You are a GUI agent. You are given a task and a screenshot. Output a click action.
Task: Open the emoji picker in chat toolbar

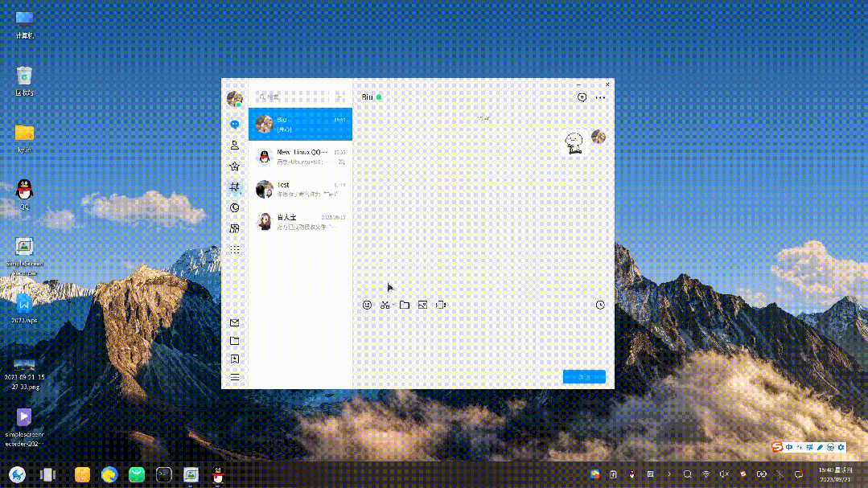coord(368,306)
